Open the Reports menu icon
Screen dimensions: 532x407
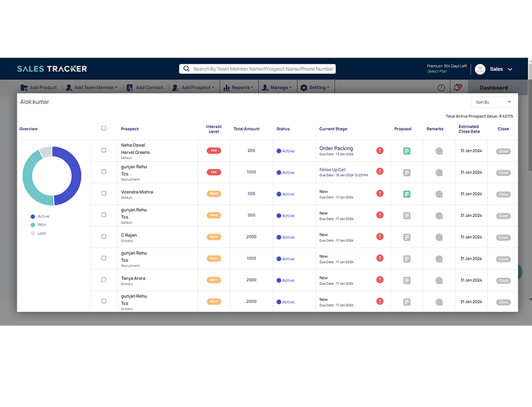coord(226,87)
